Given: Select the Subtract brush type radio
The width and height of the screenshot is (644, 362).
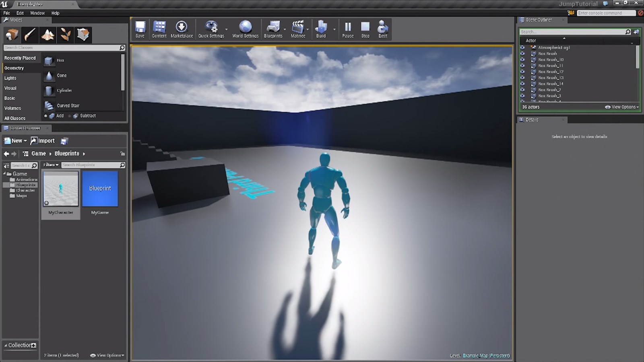Looking at the screenshot, I should pos(70,116).
